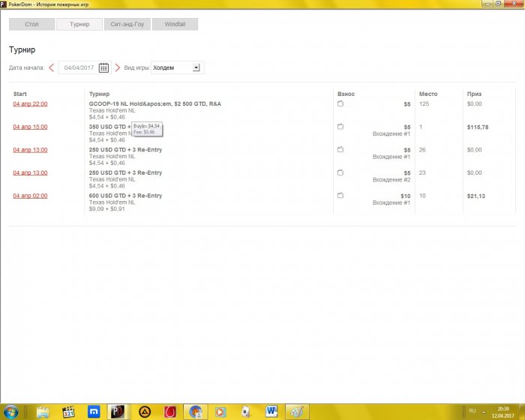
Task: Open the calendar date picker icon
Action: coord(103,67)
